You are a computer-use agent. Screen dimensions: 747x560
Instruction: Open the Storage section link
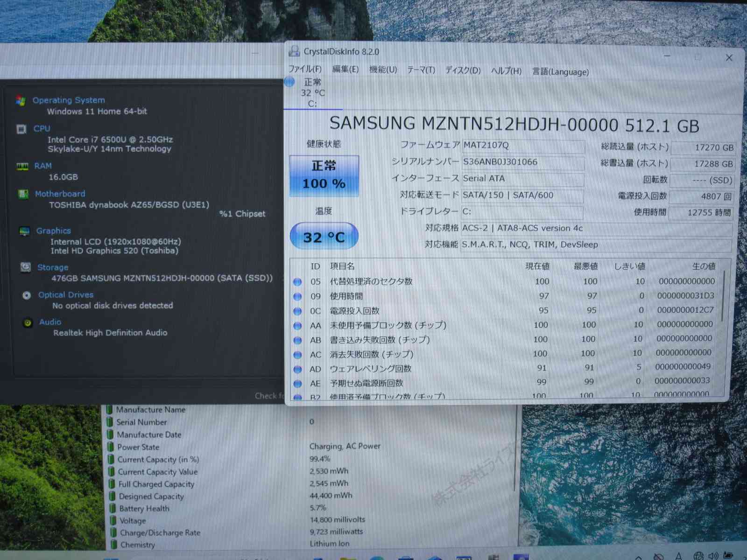click(53, 267)
